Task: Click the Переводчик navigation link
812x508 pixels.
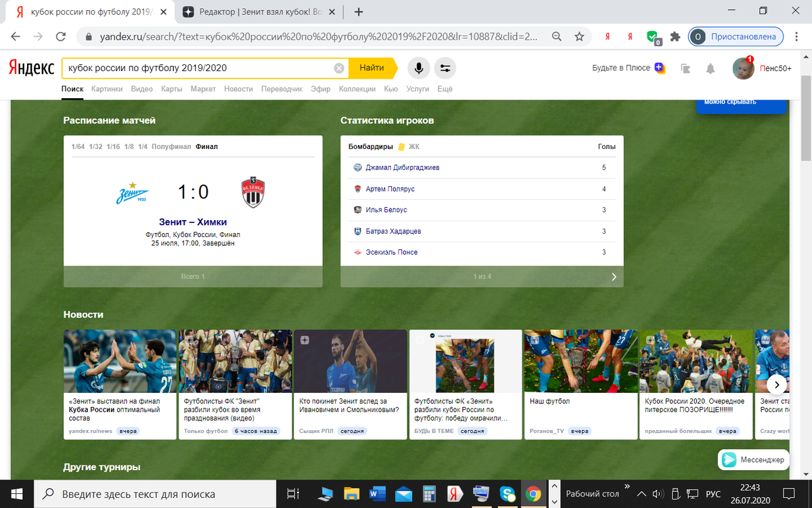Action: (x=281, y=89)
